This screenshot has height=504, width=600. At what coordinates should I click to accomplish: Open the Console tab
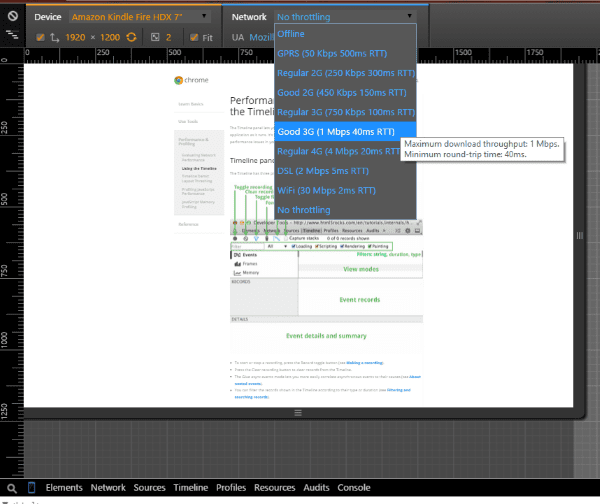[x=354, y=488]
